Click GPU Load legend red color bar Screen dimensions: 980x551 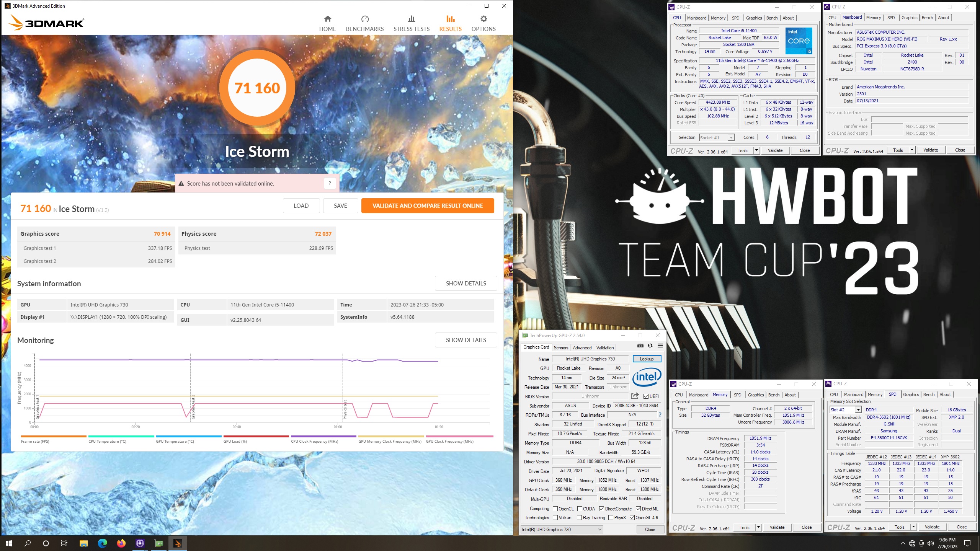256,436
